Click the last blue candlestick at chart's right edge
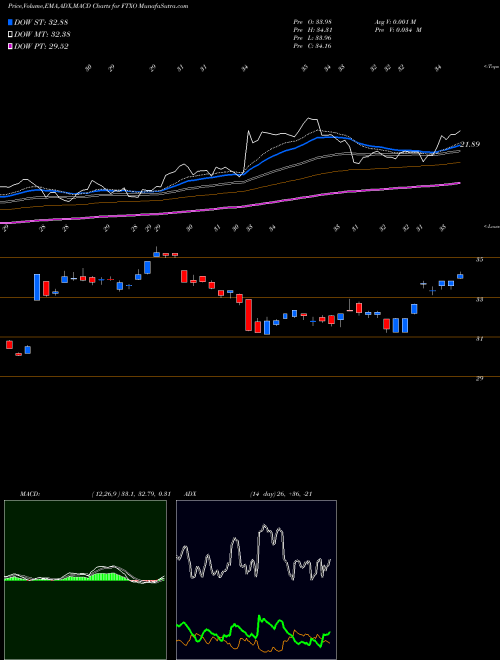This screenshot has width=500, height=660. (460, 276)
